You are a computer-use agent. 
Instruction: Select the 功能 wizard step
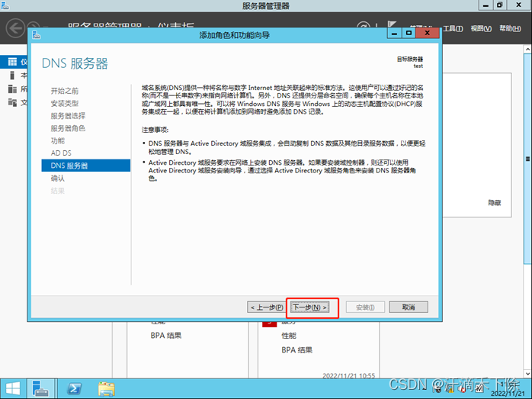(58, 140)
